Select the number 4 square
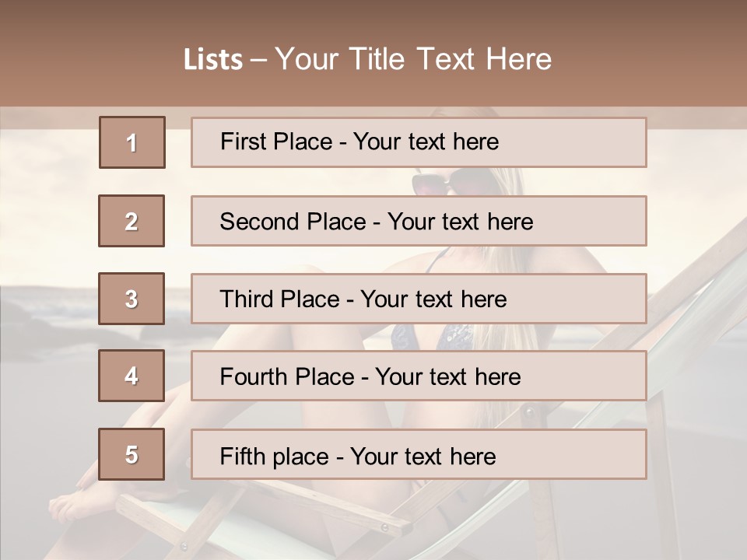This screenshot has width=747, height=560. point(132,376)
